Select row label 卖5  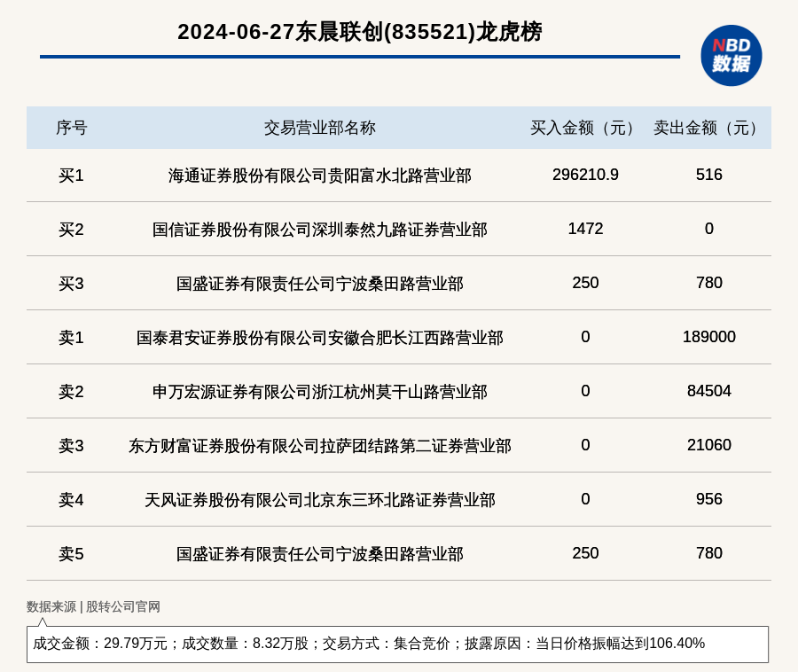pos(71,553)
